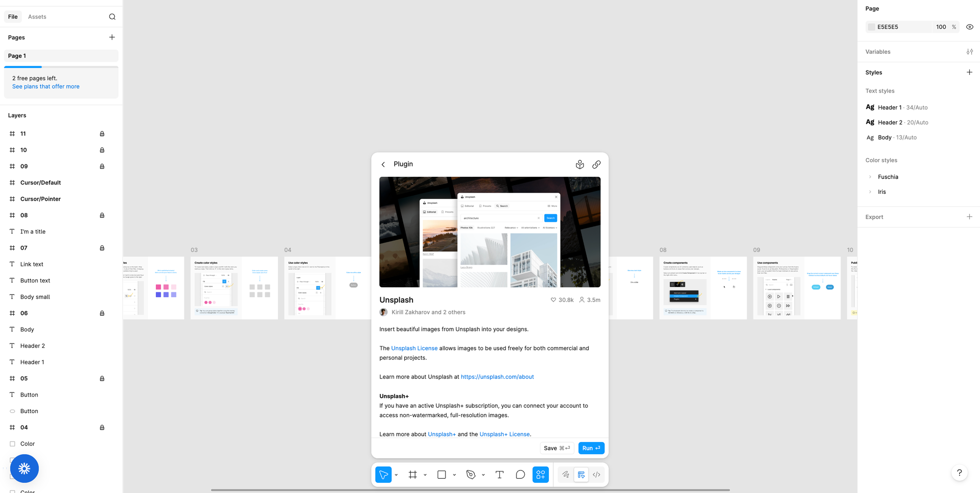Viewport: 980px width, 493px height.
Task: Click the blue cookie settings badge
Action: point(24,469)
